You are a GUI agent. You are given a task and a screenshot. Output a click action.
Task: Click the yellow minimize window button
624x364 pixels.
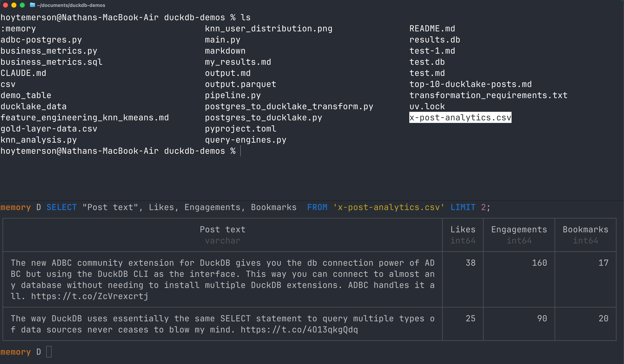coord(14,5)
